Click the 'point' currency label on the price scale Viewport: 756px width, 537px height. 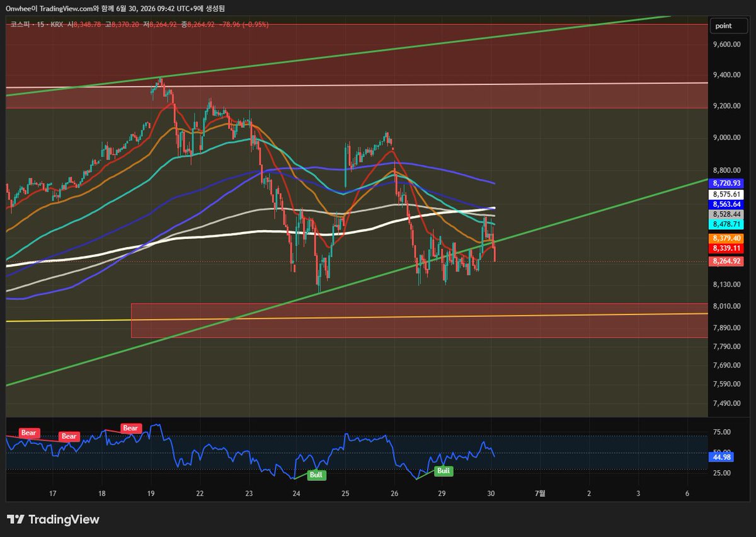(x=728, y=26)
